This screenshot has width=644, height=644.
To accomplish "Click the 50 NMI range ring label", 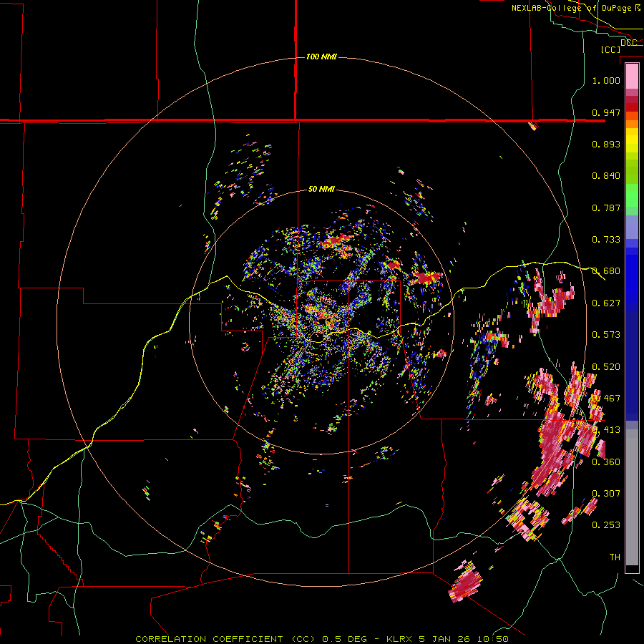I will [321, 189].
